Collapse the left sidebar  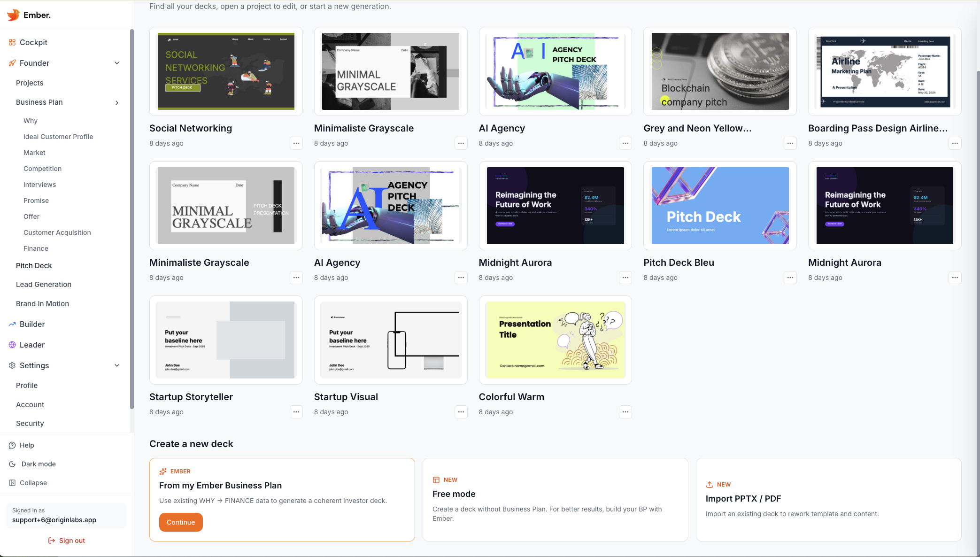click(12, 483)
